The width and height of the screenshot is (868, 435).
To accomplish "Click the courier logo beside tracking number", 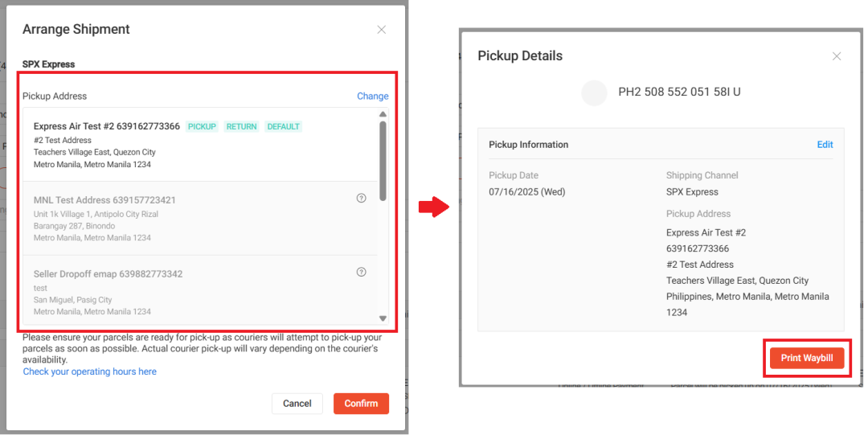I will pyautogui.click(x=594, y=92).
